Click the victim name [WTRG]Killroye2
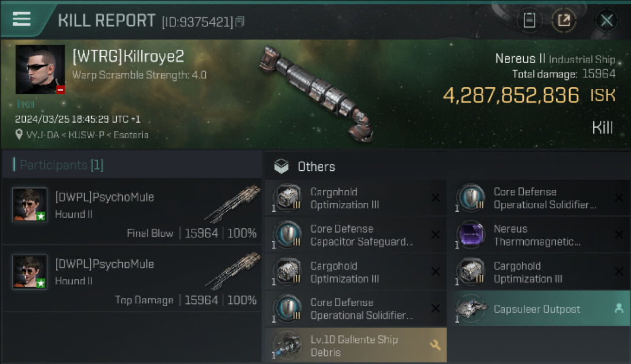 pyautogui.click(x=128, y=56)
